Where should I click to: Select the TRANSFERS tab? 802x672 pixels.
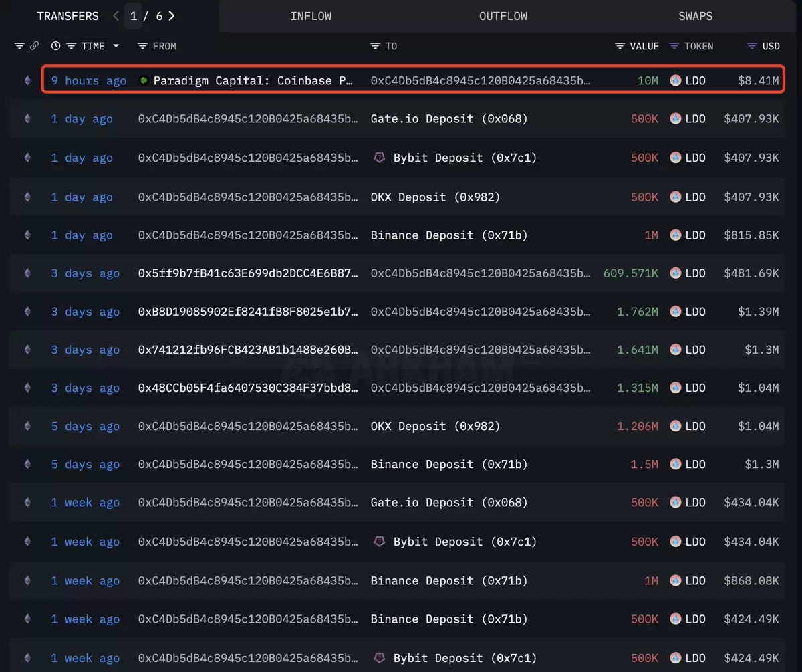[68, 16]
